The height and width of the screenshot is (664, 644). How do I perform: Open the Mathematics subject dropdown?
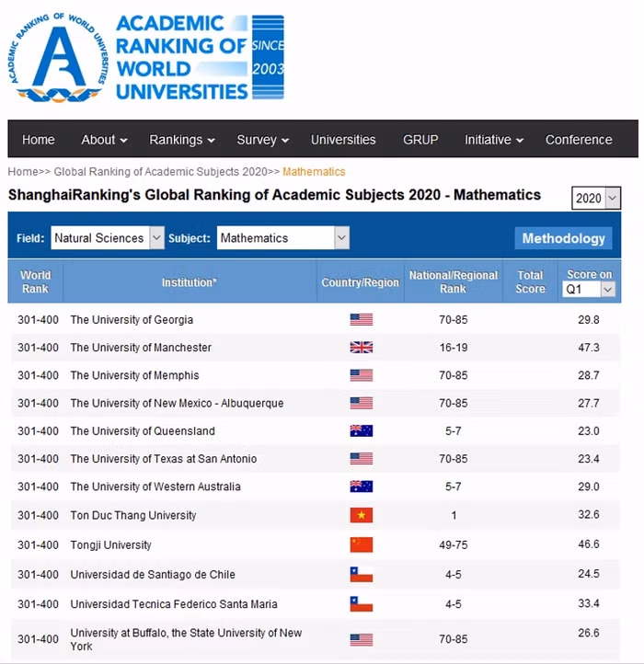click(283, 238)
